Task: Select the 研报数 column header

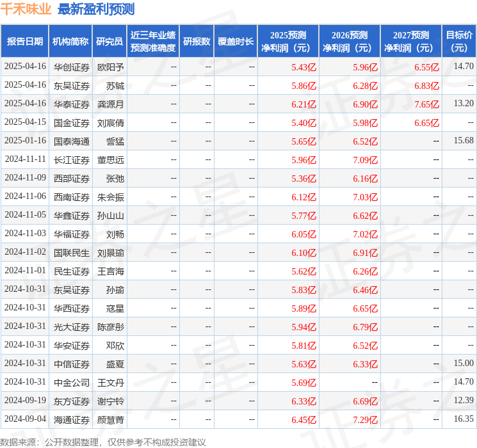Action: tap(197, 42)
